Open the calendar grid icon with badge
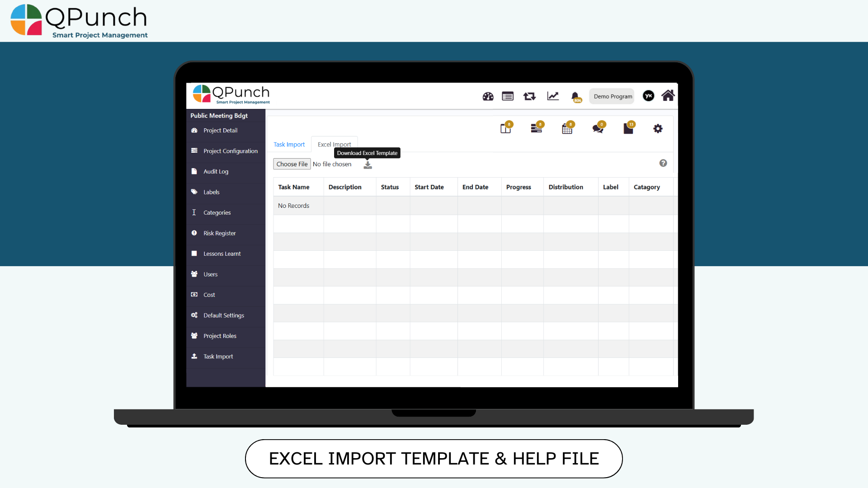The image size is (868, 488). click(567, 129)
